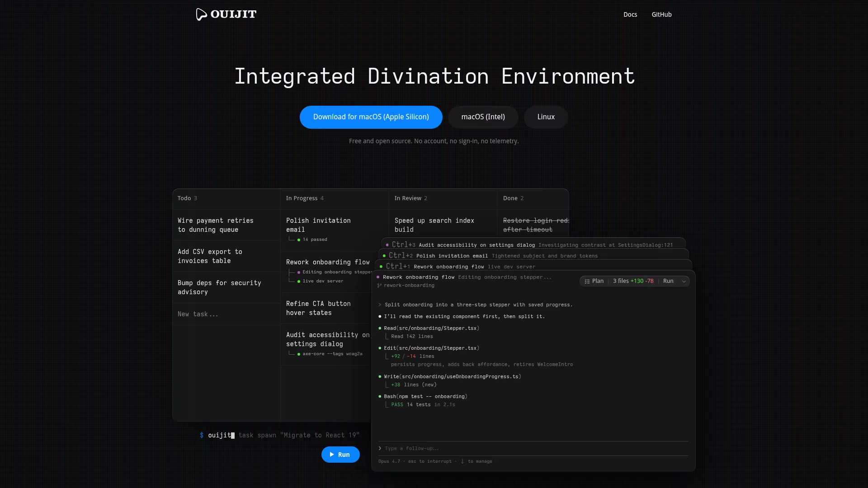Click the terminal command line 'ouijit task spawn'
This screenshot has width=868, height=488.
[x=279, y=435]
